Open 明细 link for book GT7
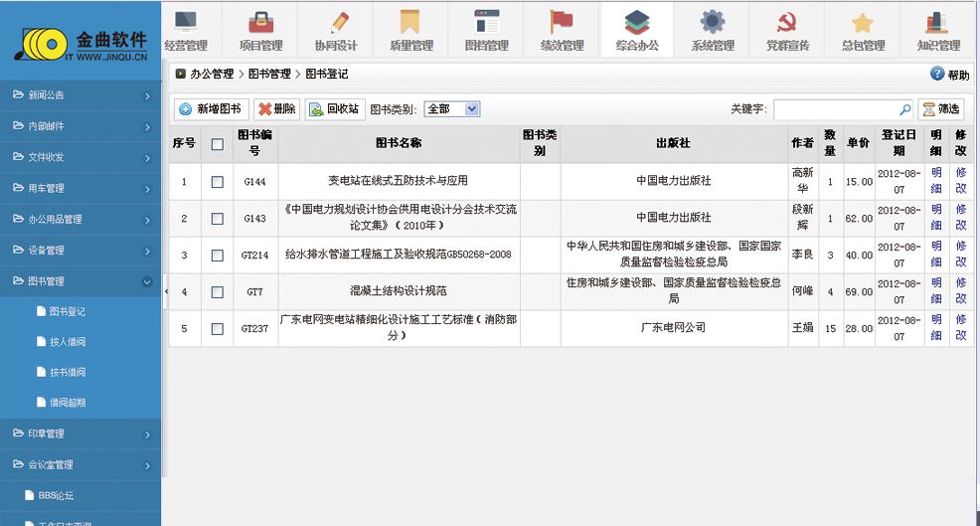 [x=936, y=291]
